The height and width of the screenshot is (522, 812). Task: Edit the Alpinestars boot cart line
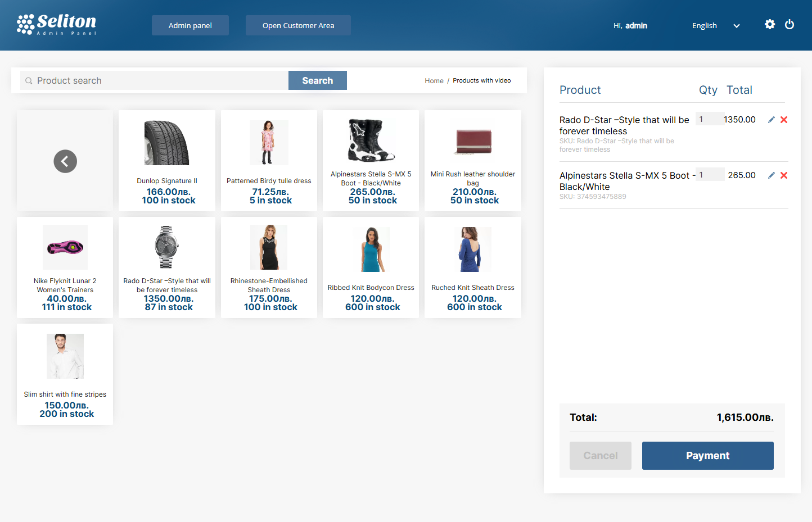[771, 175]
